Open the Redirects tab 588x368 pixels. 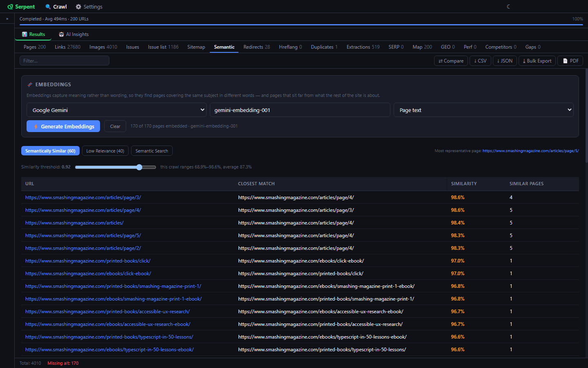tap(257, 47)
